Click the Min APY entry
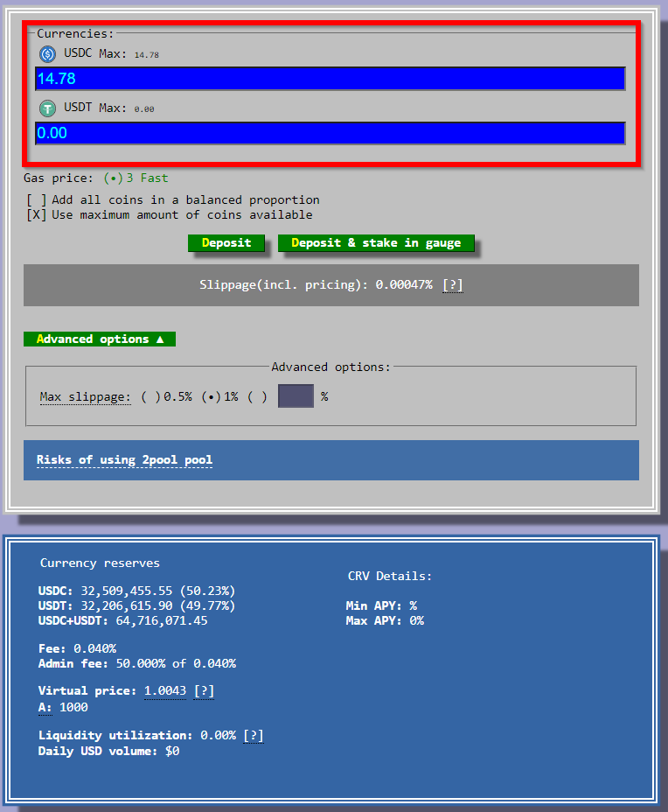 pyautogui.click(x=381, y=605)
